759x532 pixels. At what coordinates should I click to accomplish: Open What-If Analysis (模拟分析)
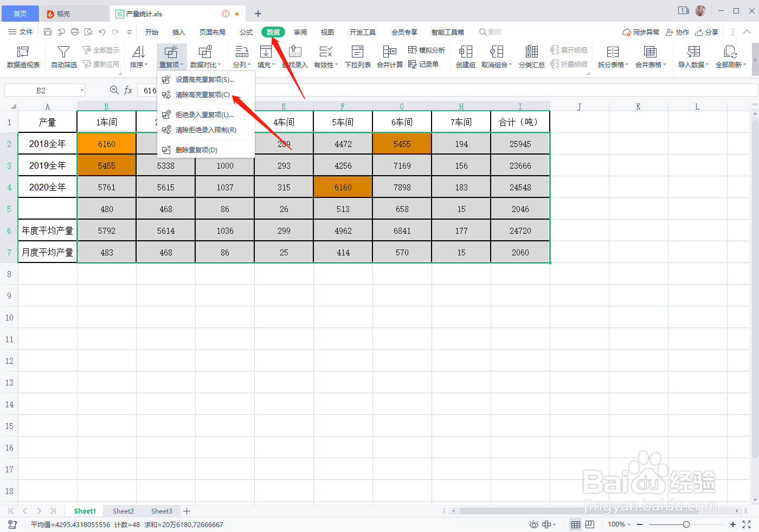pos(427,50)
